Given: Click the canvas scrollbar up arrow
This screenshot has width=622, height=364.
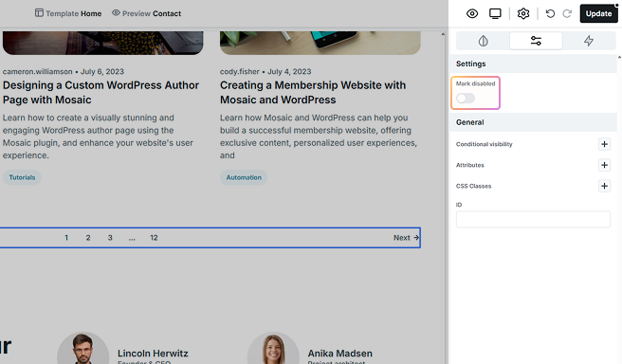Looking at the screenshot, I should point(443,34).
